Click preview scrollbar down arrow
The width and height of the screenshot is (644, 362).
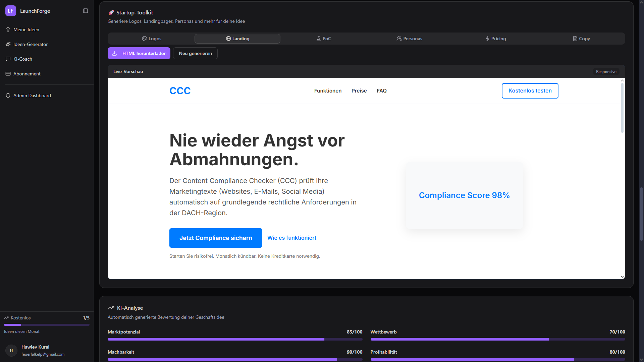coord(622,277)
